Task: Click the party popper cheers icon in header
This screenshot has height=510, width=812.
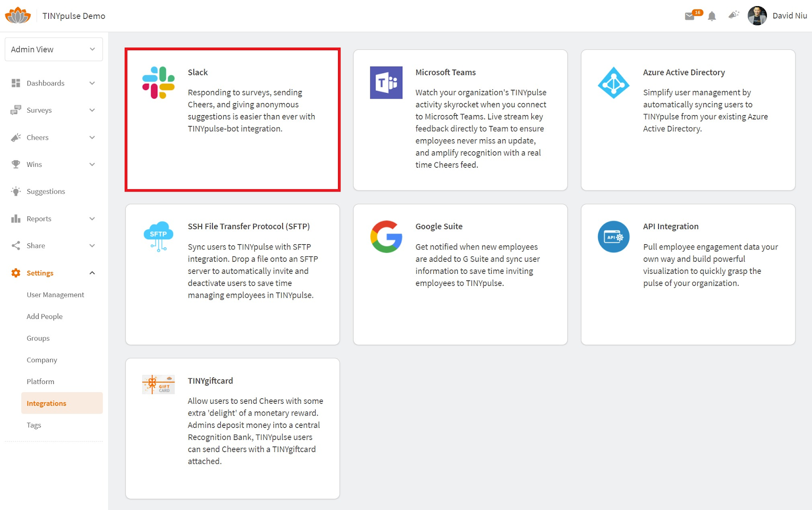Action: (x=734, y=15)
